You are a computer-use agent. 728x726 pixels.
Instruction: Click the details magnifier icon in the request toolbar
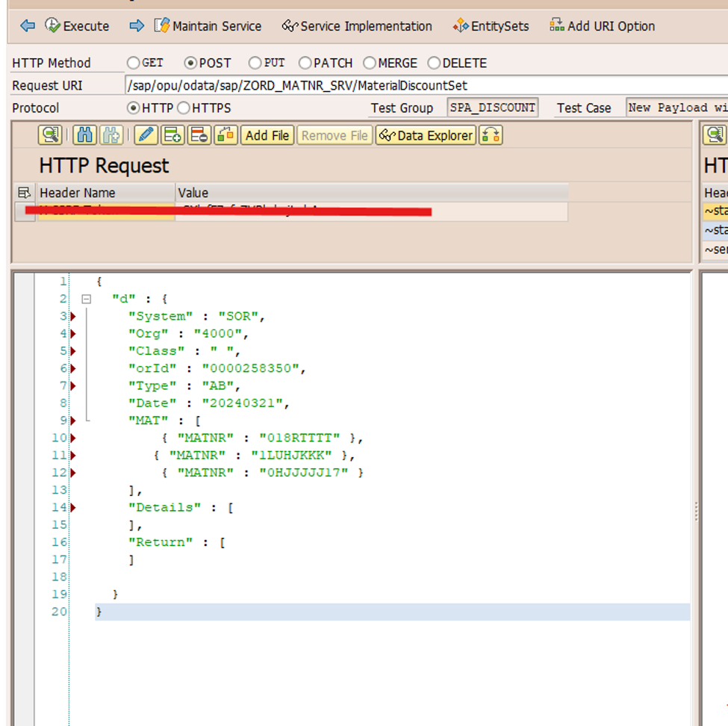point(50,135)
